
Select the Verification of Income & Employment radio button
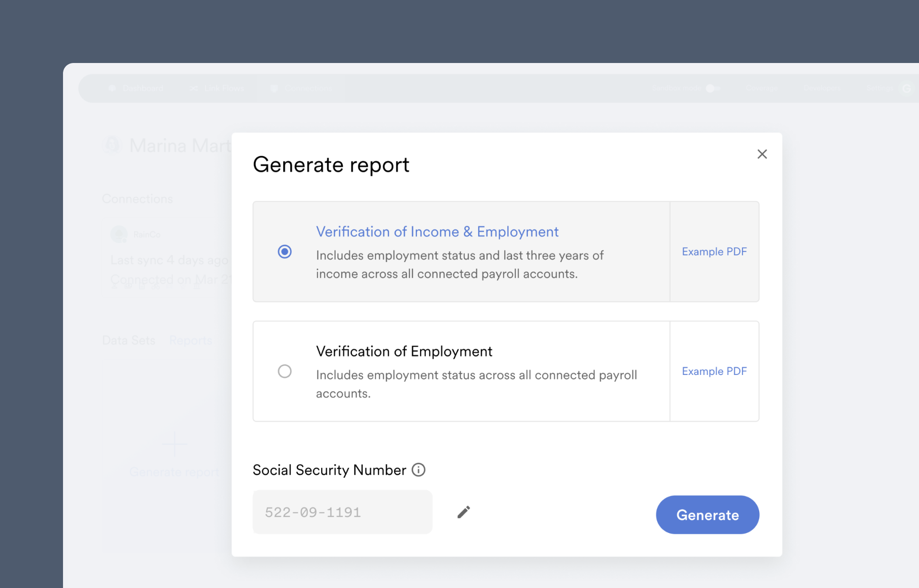click(x=285, y=251)
